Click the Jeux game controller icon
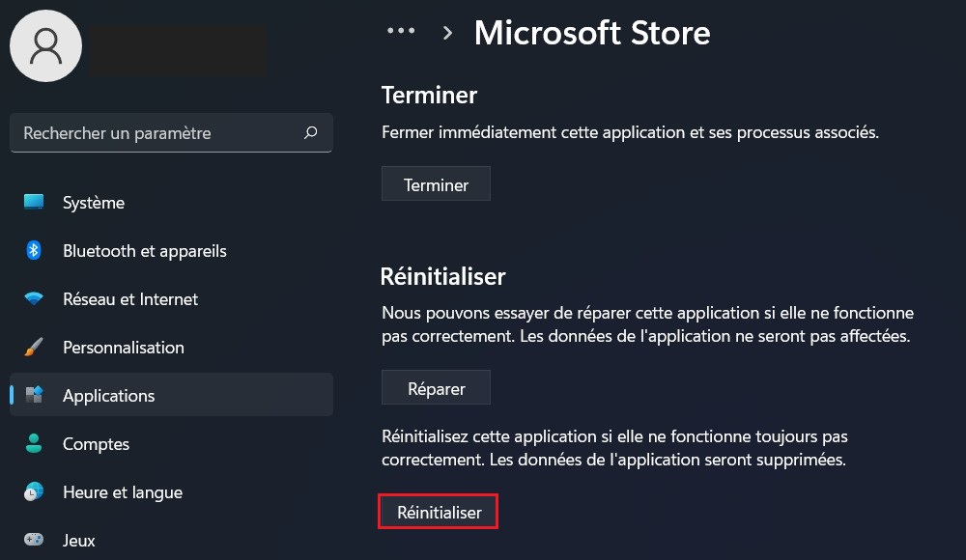966x560 pixels. [34, 540]
